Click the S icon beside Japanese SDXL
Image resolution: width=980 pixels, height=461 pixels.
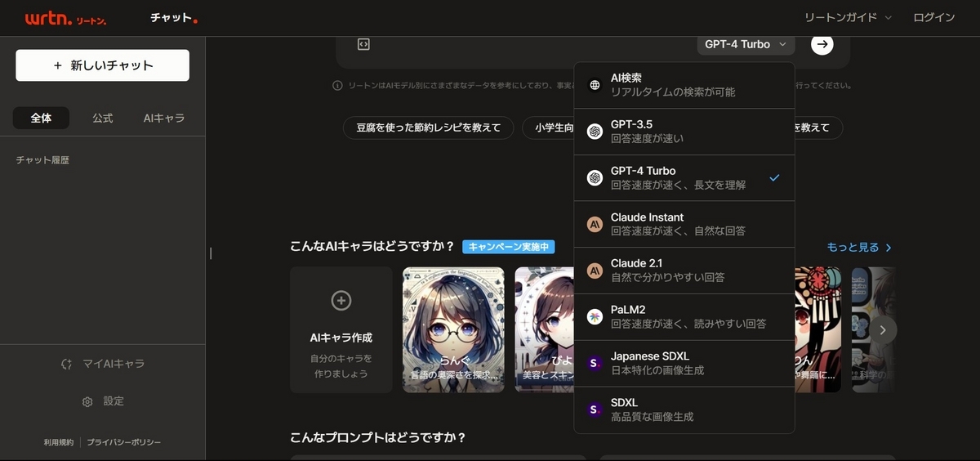pyautogui.click(x=595, y=363)
